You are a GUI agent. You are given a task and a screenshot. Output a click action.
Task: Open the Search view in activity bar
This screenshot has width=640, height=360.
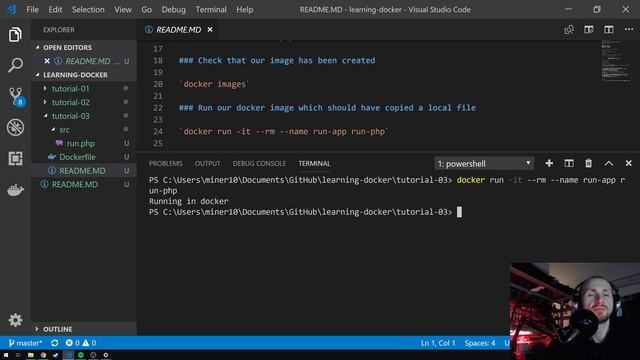15,65
